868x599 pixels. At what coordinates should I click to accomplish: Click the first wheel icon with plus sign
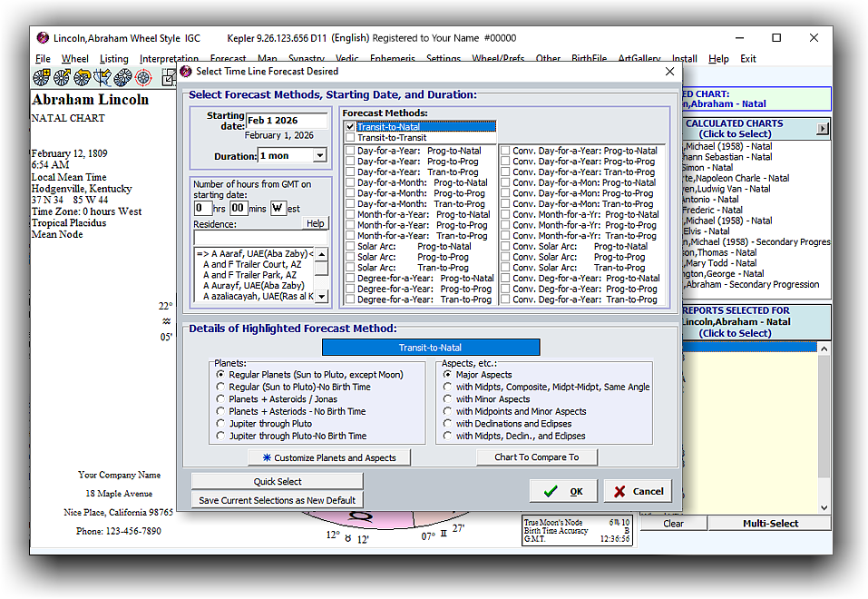coord(42,78)
